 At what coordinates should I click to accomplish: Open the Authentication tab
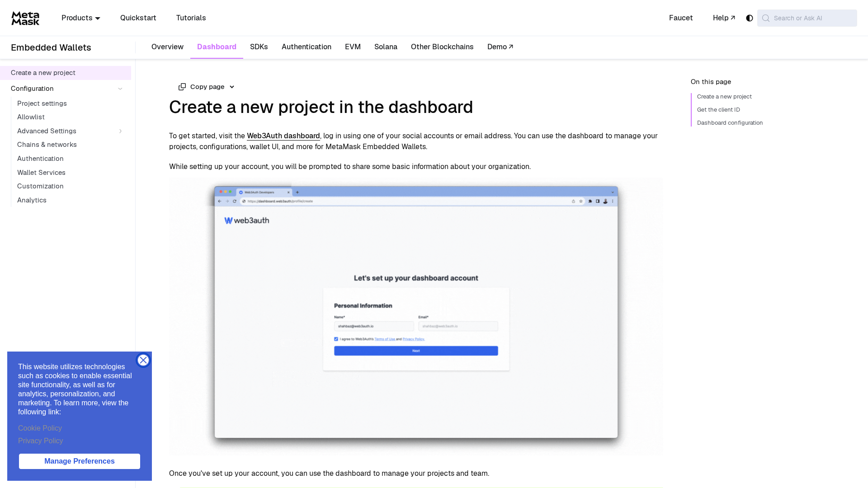click(x=307, y=47)
